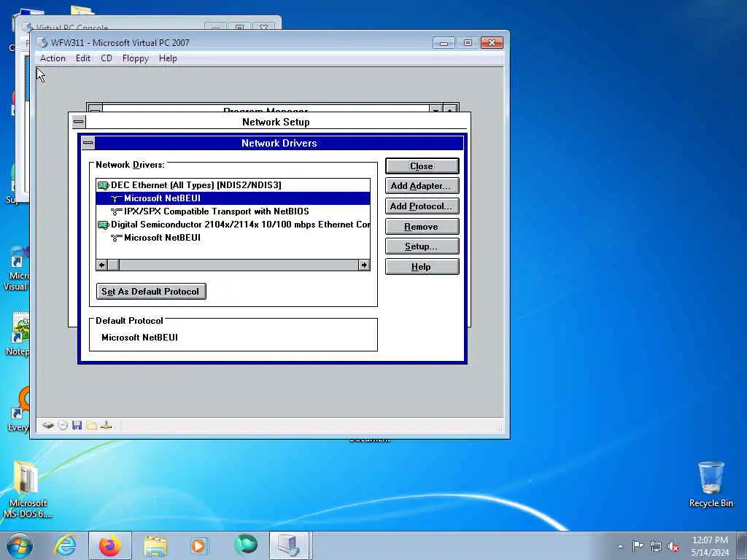Select IPX/SPX Compatible Transport with NetBIOS

pyautogui.click(x=233, y=211)
